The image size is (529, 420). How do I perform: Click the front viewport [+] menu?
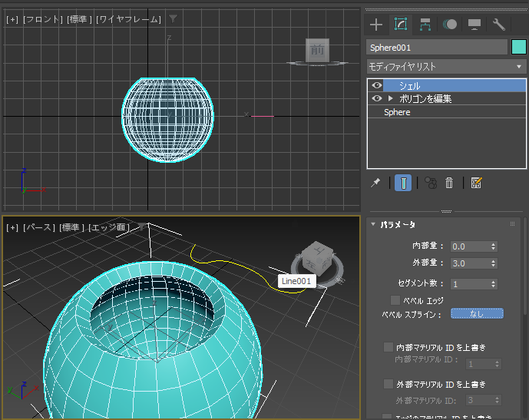(12, 19)
